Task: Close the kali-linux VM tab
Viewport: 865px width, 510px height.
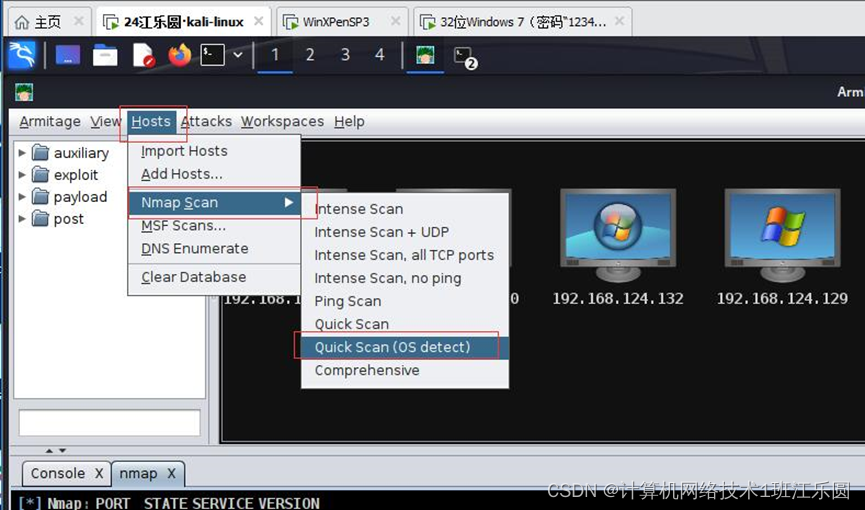Action: click(258, 22)
